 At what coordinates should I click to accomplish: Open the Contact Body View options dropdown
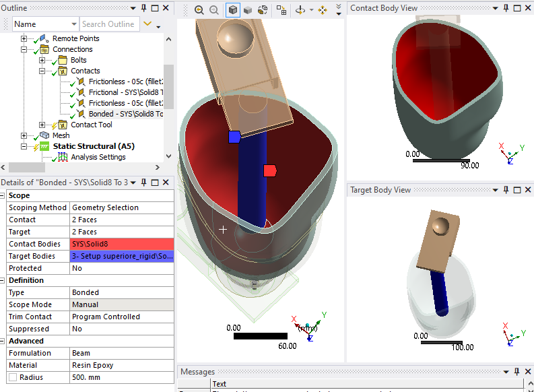pyautogui.click(x=496, y=8)
